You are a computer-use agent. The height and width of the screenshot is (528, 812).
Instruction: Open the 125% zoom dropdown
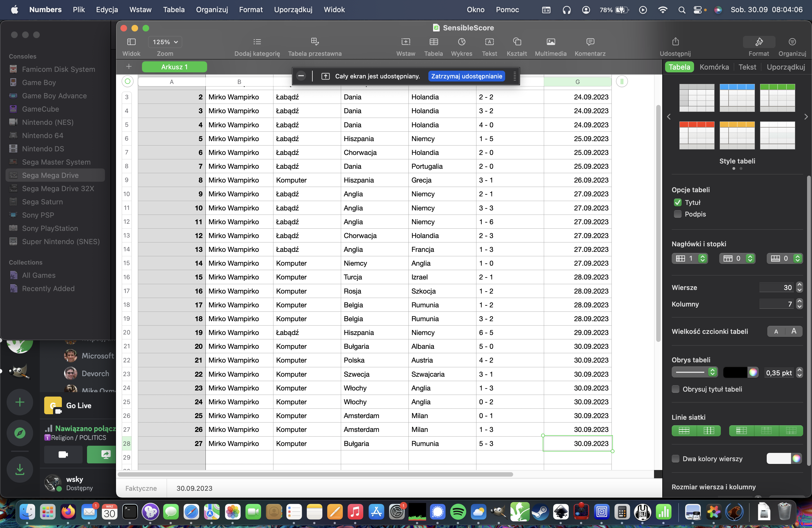pyautogui.click(x=165, y=42)
